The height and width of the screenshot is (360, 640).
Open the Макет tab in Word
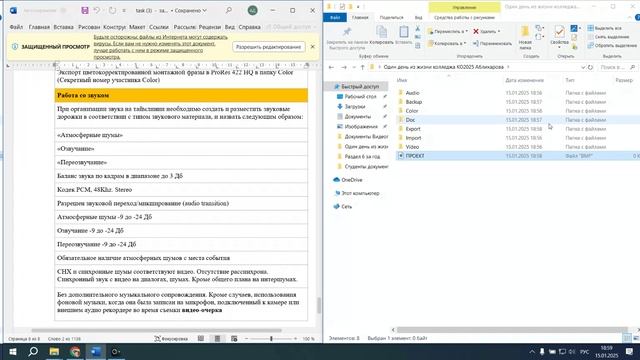[x=137, y=27]
